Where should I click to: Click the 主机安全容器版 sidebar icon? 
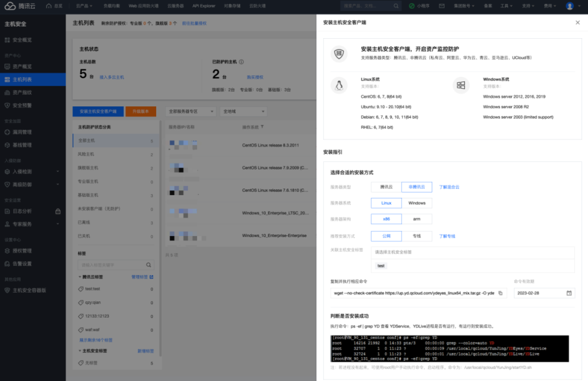(x=7, y=291)
